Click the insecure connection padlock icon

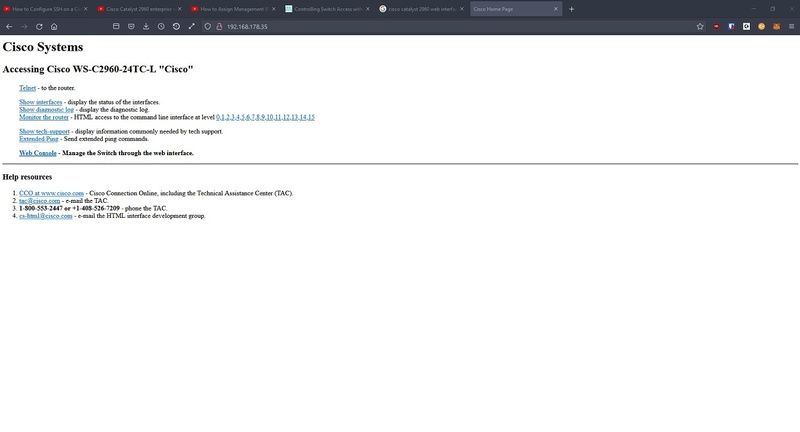219,27
